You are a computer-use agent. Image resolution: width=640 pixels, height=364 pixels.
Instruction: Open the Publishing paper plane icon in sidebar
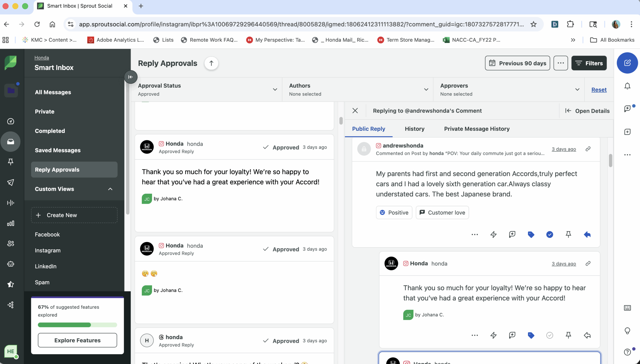pos(10,182)
